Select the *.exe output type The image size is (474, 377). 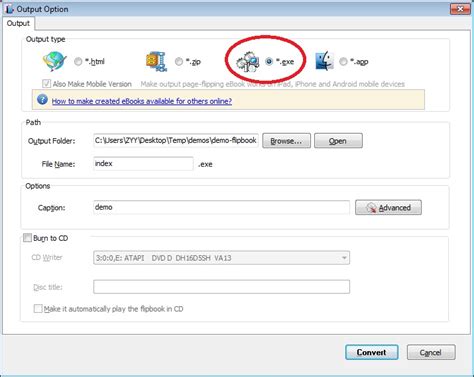tap(269, 61)
